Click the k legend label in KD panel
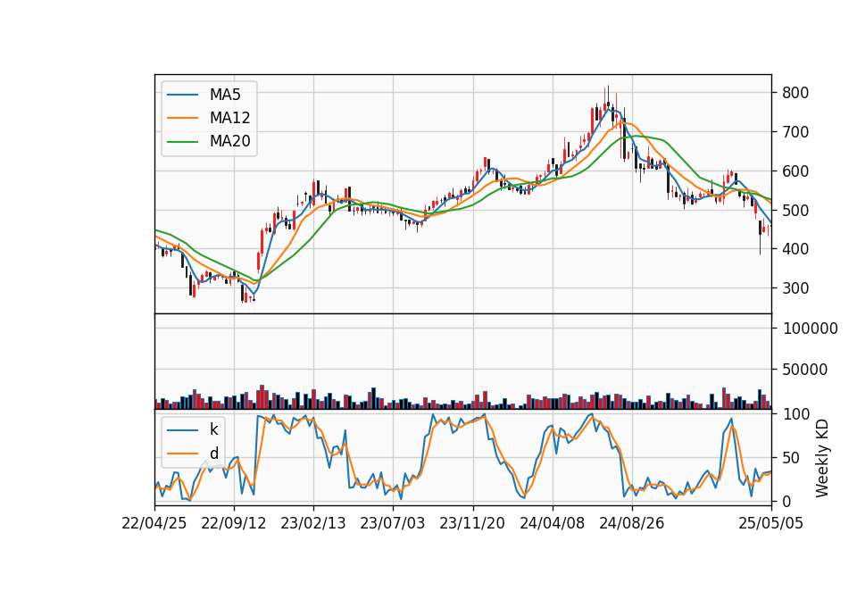 point(213,429)
